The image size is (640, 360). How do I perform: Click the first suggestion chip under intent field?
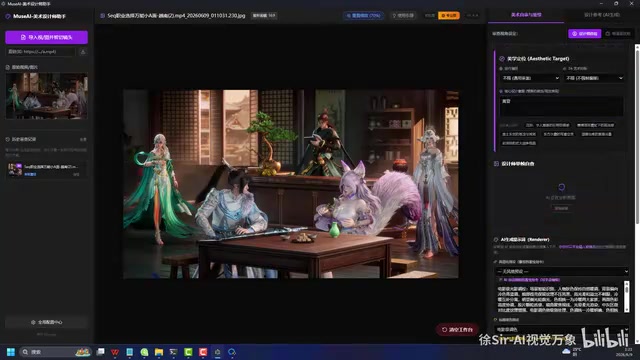(x=548, y=125)
